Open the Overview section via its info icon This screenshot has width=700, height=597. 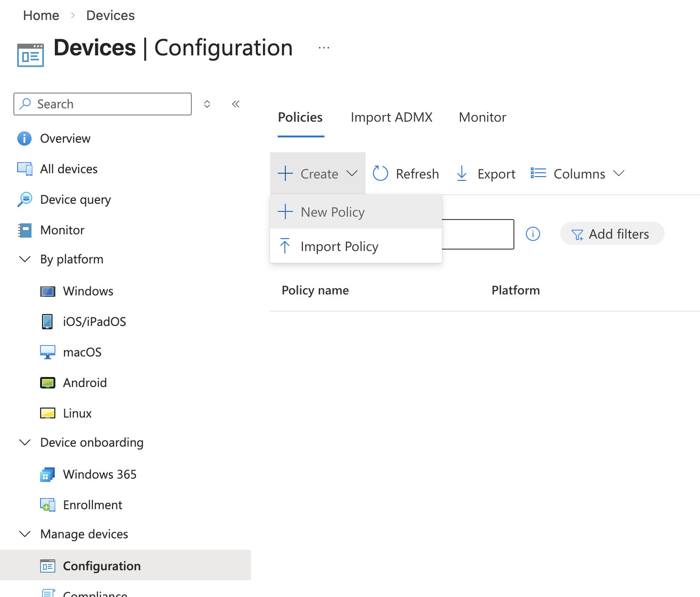(24, 138)
